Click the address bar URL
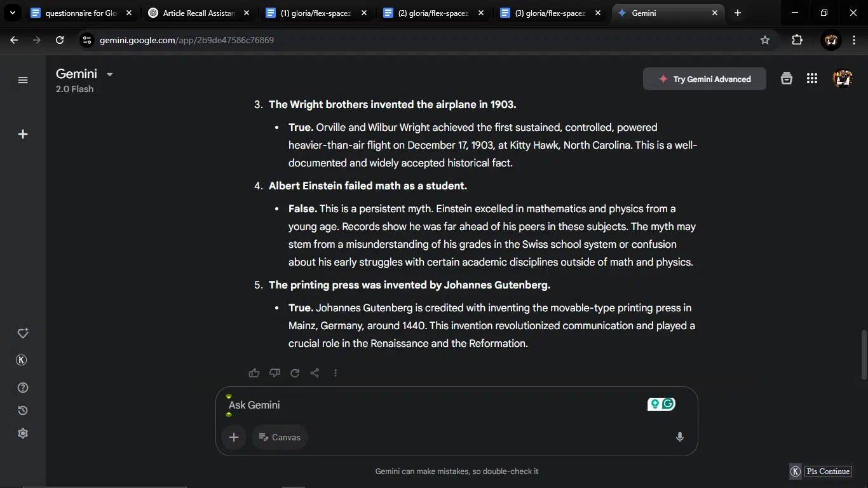 [187, 40]
